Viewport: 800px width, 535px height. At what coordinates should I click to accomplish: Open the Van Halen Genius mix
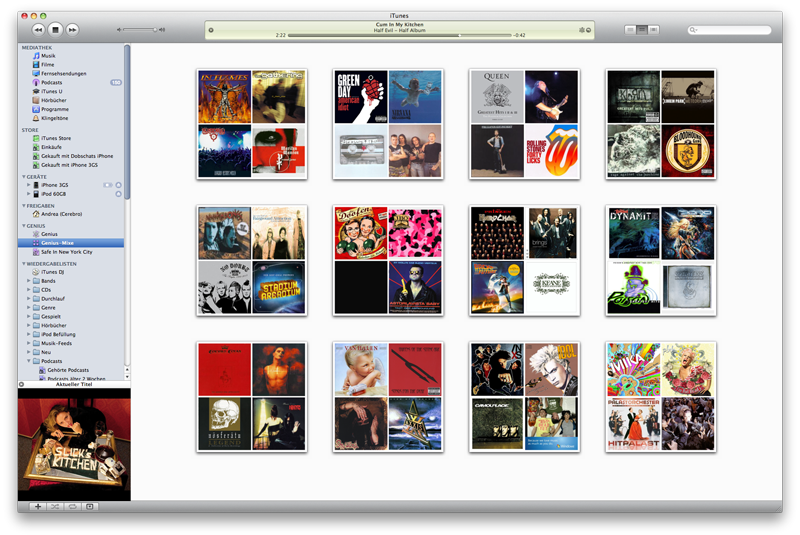[388, 397]
